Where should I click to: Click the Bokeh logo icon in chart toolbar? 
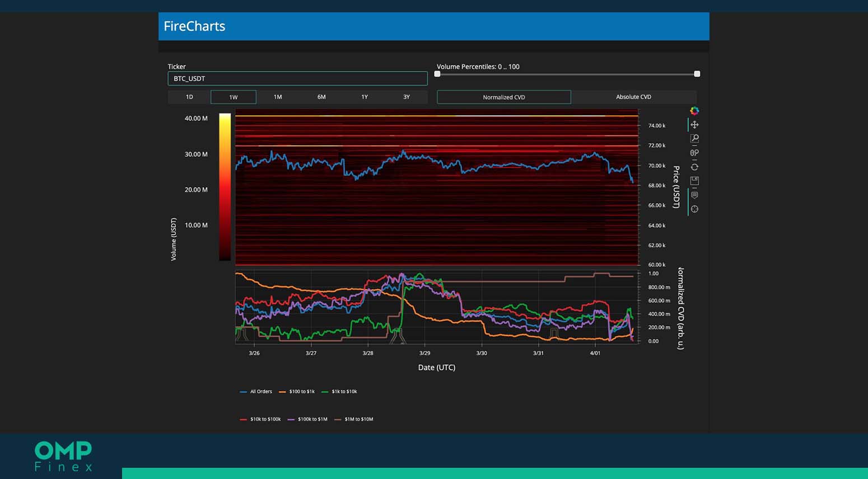pos(694,111)
